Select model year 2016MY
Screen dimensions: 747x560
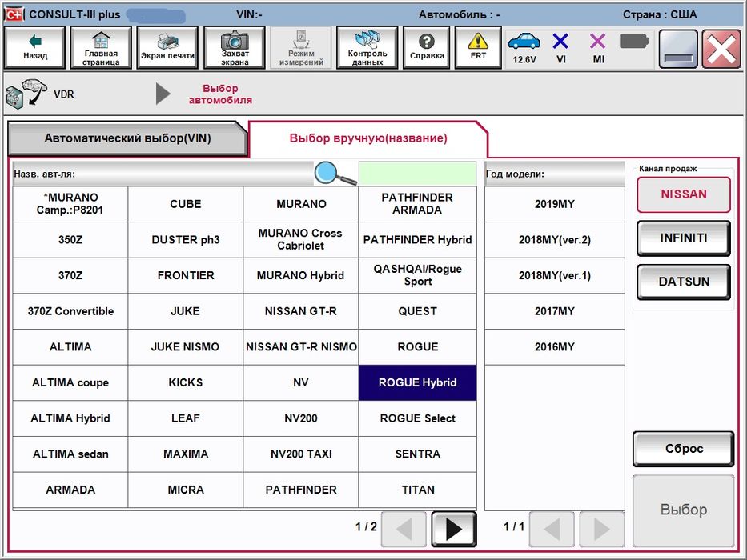[555, 346]
